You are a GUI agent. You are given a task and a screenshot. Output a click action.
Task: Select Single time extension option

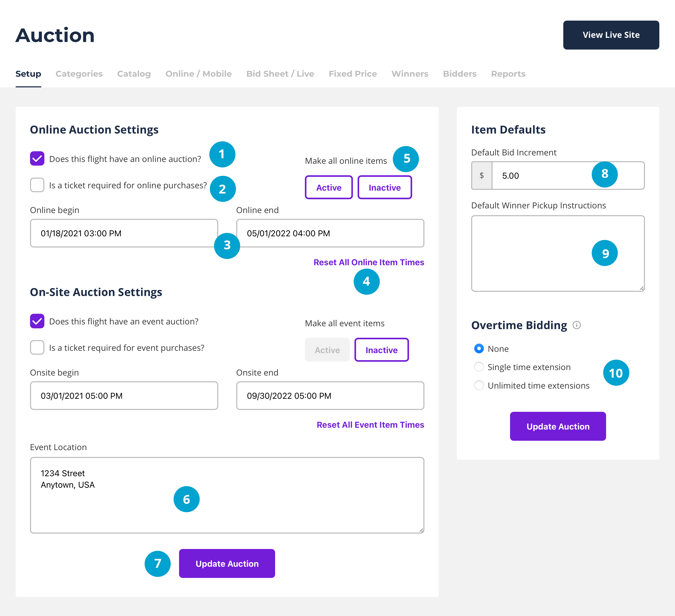(479, 367)
